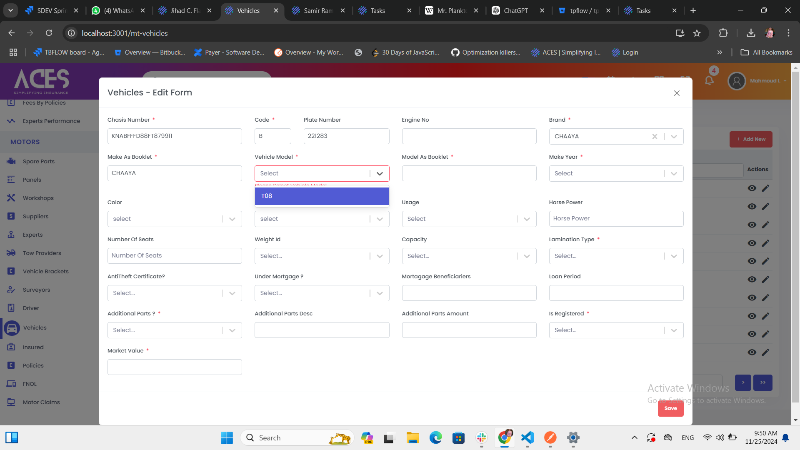
Task: Click the browser reload icon
Action: tap(47, 32)
